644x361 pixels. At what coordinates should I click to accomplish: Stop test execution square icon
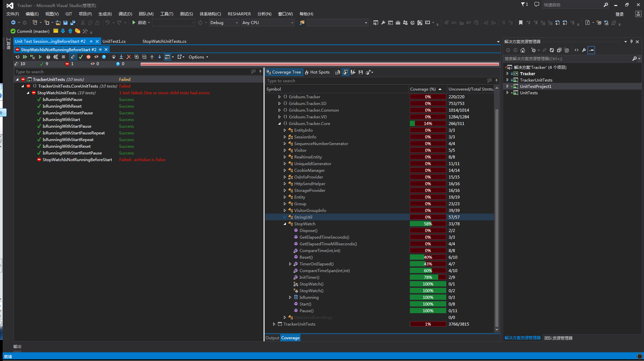(63, 57)
